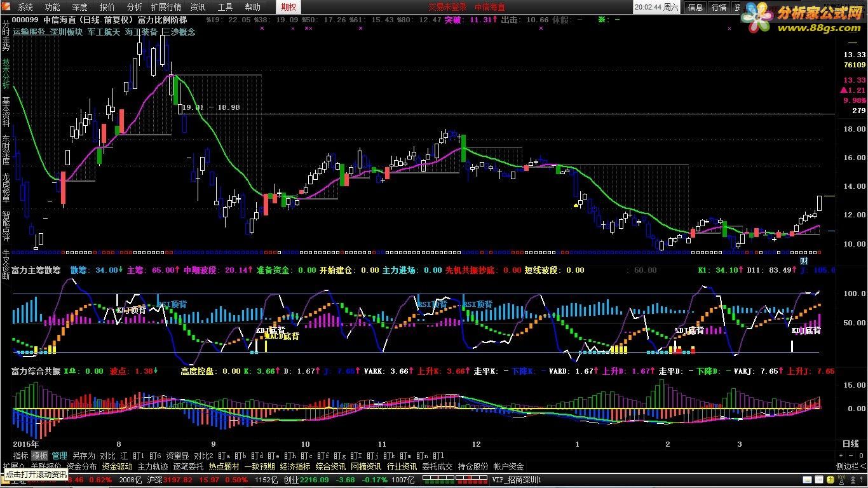This screenshot has height=488, width=868.
Task: Switch to the 期权 tab
Action: (288, 8)
